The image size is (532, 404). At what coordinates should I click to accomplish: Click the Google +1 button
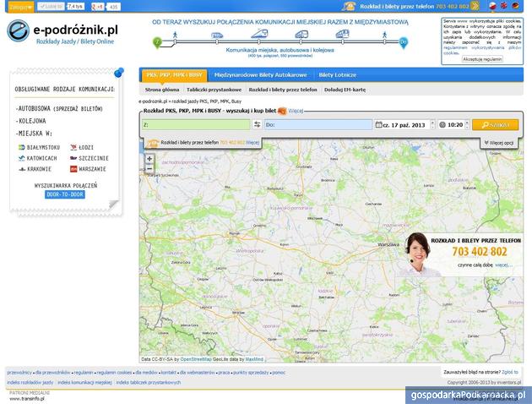98,7
